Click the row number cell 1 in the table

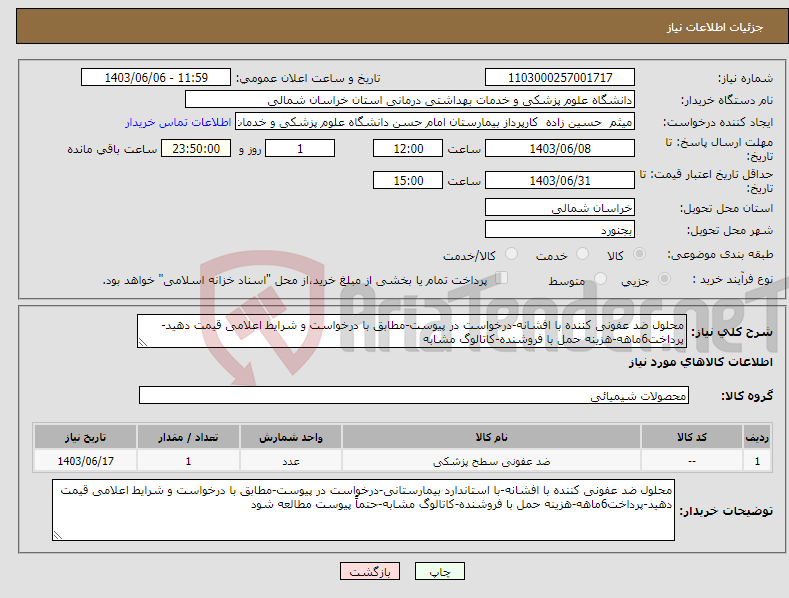point(757,461)
